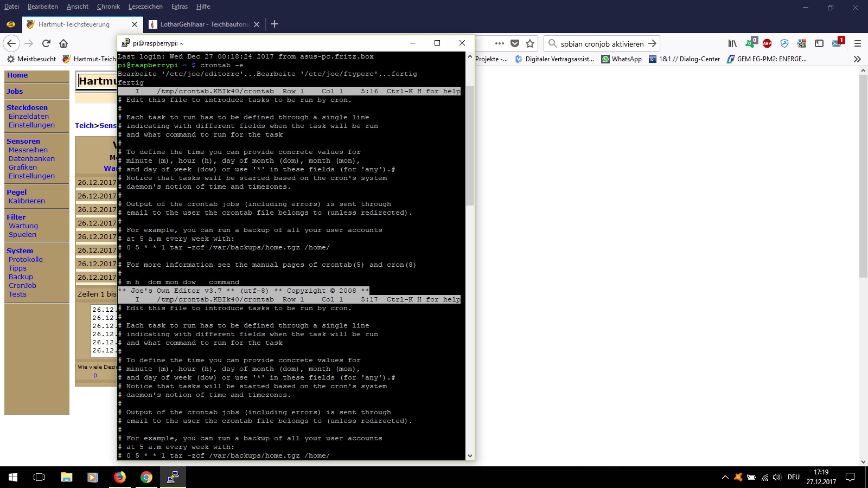868x488 pixels.
Task: Open the CronJob link in the sidebar
Action: [x=22, y=286]
